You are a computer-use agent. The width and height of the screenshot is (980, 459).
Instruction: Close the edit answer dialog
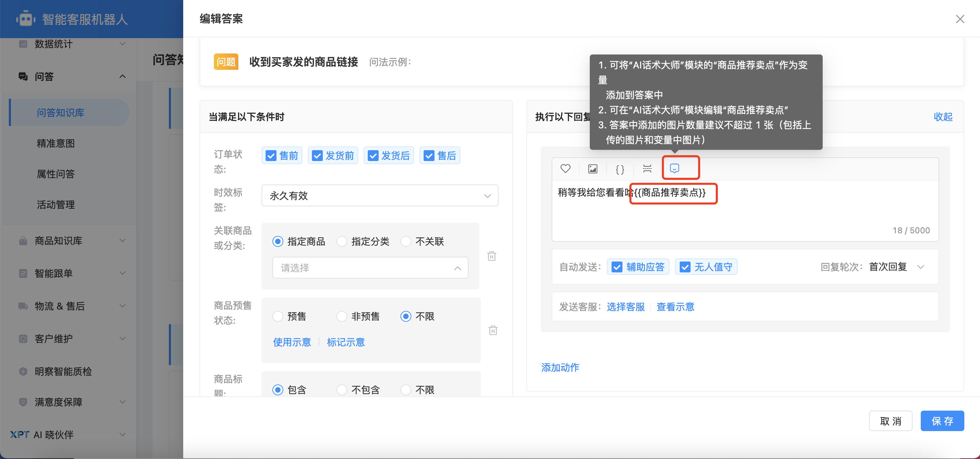click(x=960, y=19)
